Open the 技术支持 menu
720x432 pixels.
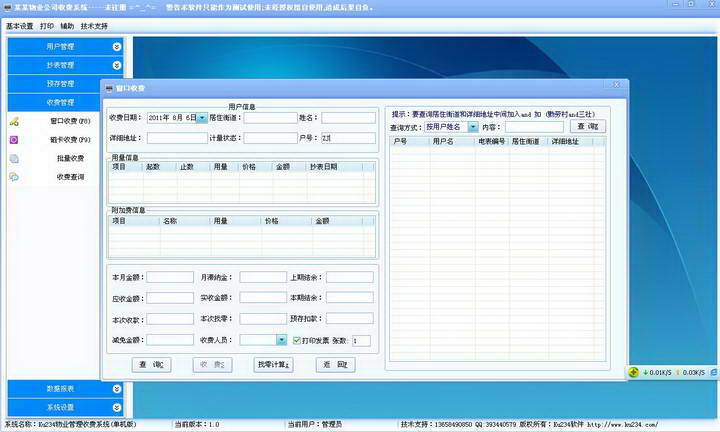(94, 26)
